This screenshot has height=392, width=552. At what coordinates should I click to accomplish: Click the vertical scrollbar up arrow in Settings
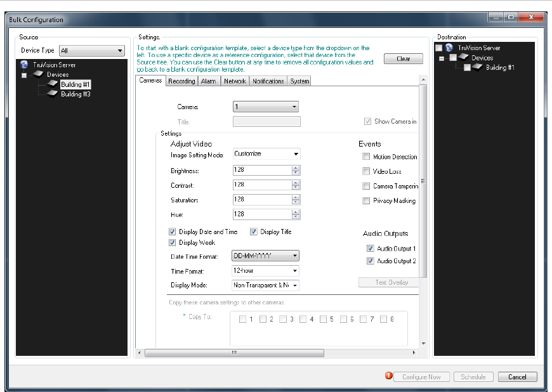click(423, 80)
